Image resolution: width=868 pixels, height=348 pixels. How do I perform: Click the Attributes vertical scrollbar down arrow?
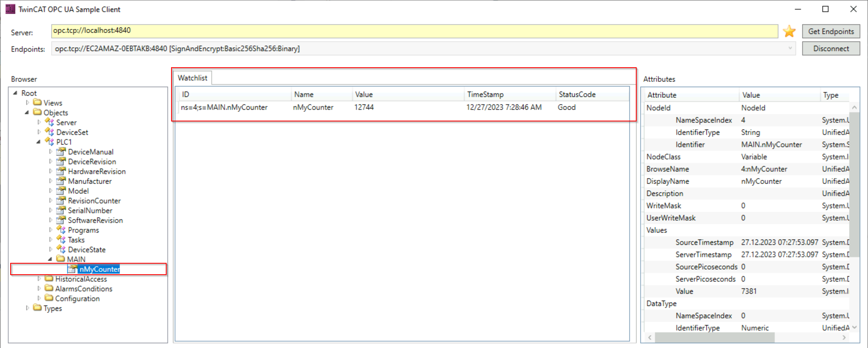pyautogui.click(x=855, y=327)
